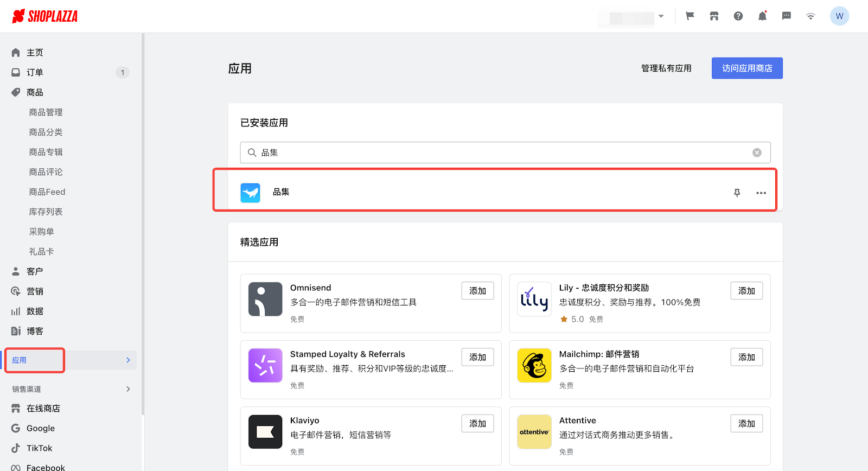The image size is (868, 471).
Task: Click the sidebar scrollbar
Action: [143, 224]
